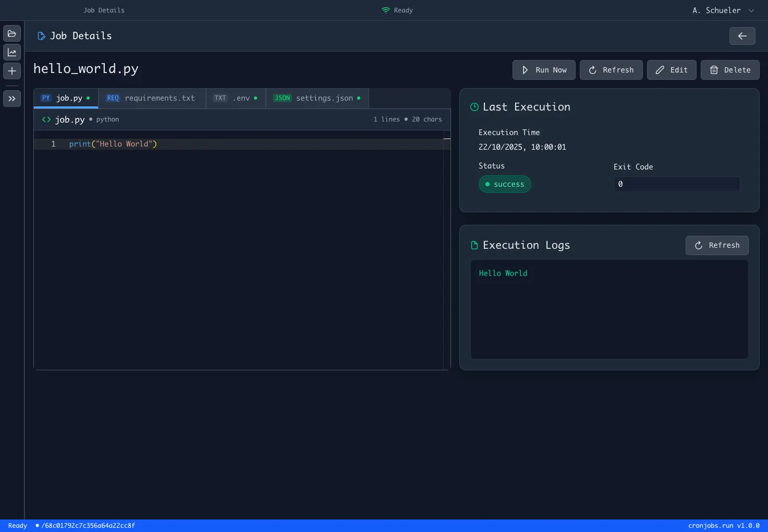This screenshot has width=768, height=532.
Task: Click the file icon beside Job Details heading
Action: point(41,35)
